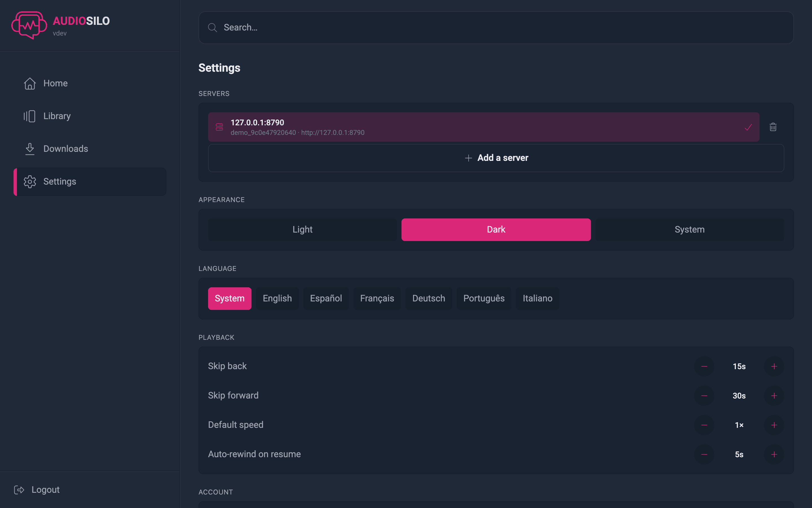Decrease Auto-rewind on resume with minus

pos(704,455)
